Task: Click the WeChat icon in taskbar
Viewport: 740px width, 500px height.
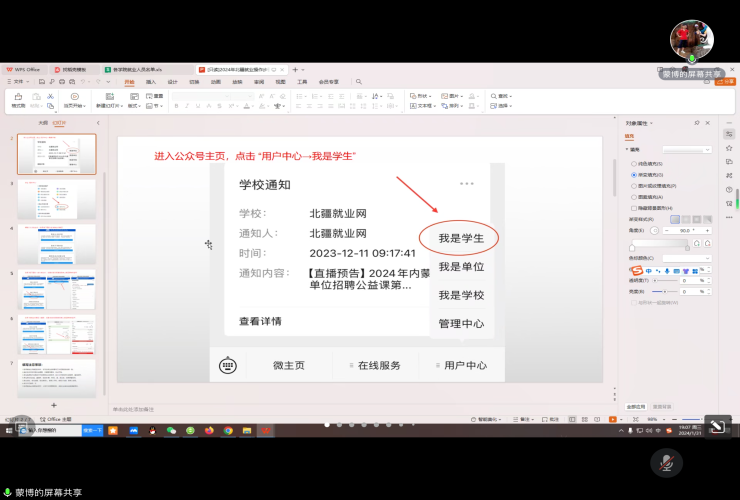Action: coord(171,430)
